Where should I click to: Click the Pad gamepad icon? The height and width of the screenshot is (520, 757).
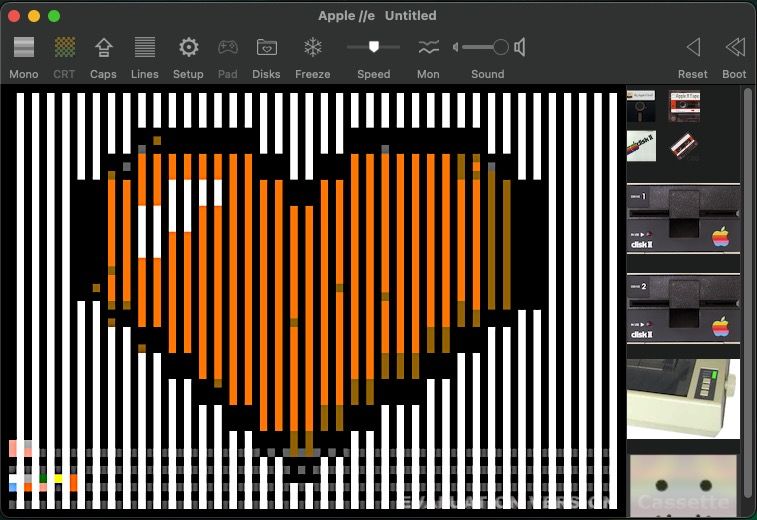[227, 47]
